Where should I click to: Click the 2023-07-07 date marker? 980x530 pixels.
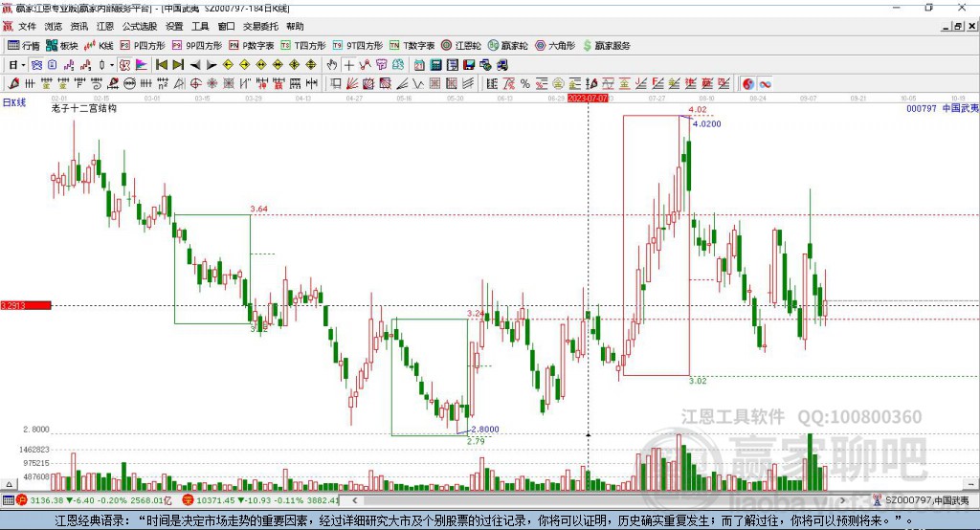click(588, 99)
